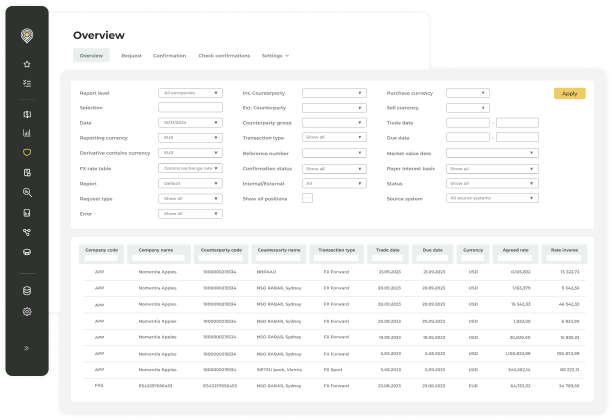The image size is (612, 420).
Task: Switch to the Check confirmations tab
Action: (x=224, y=56)
